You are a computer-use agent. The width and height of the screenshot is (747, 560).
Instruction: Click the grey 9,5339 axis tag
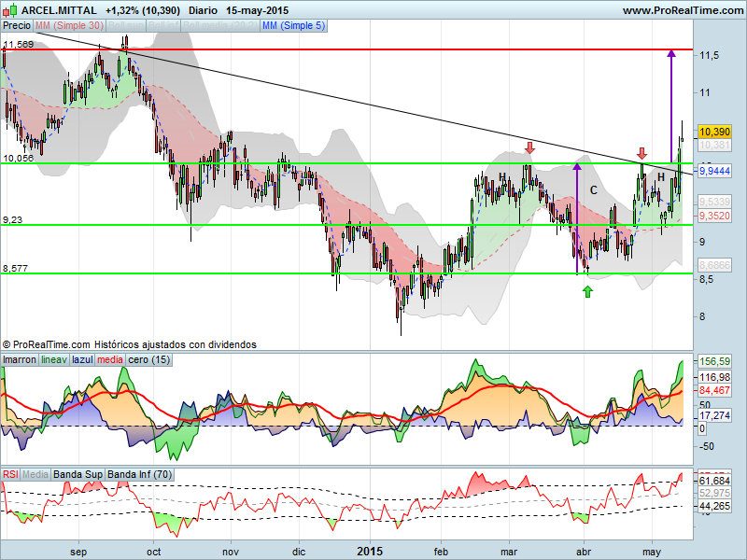pyautogui.click(x=714, y=202)
